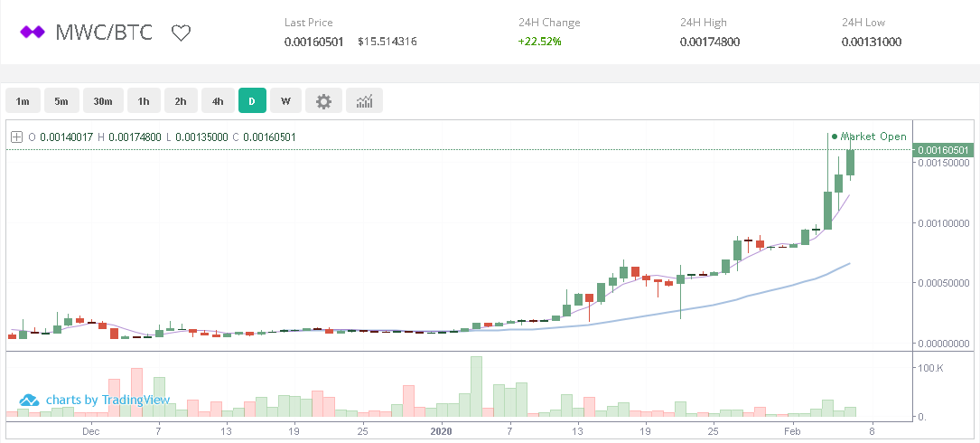Click the 24H Change header label
This screenshot has width=980, height=443.
coord(549,23)
